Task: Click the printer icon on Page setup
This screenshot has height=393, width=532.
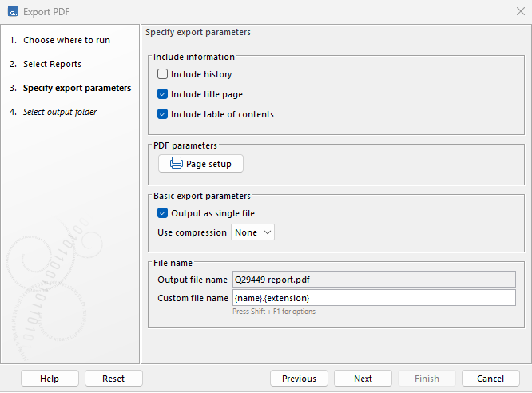Action: 176,164
